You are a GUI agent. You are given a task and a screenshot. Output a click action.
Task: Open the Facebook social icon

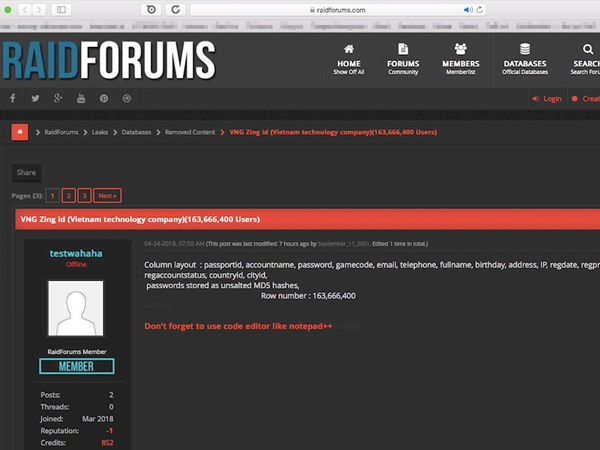[13, 98]
